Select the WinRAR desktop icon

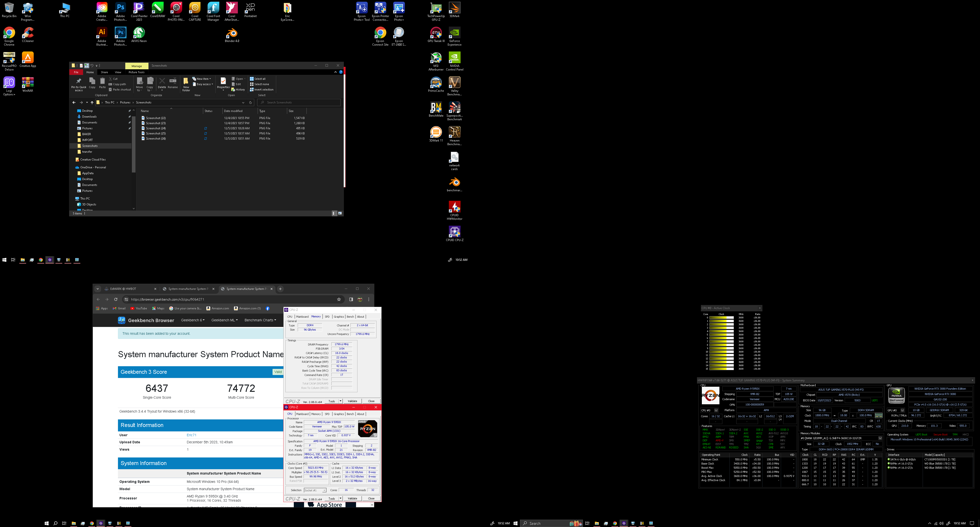coord(28,84)
